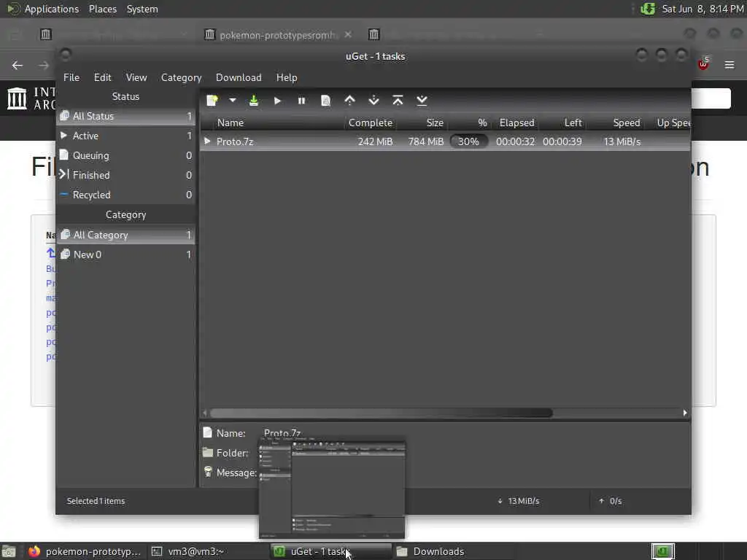Select All Status in the status list
This screenshot has width=747, height=560.
click(x=125, y=116)
